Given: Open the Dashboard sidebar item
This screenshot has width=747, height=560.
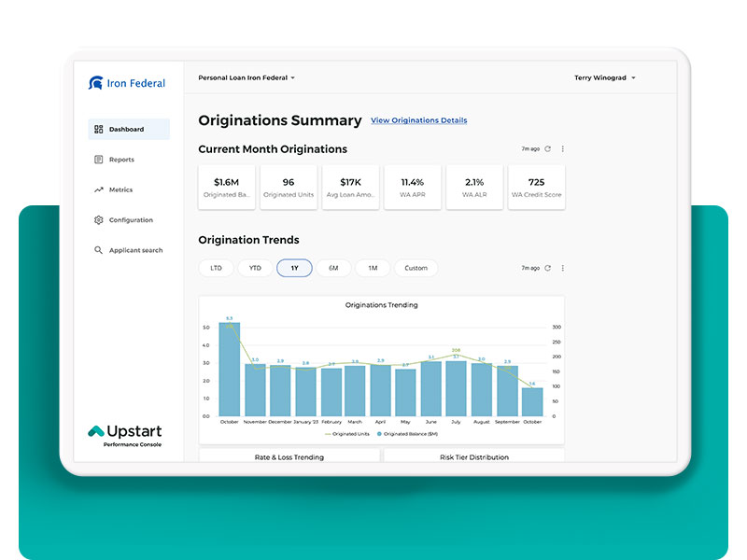Looking at the screenshot, I should [x=129, y=129].
